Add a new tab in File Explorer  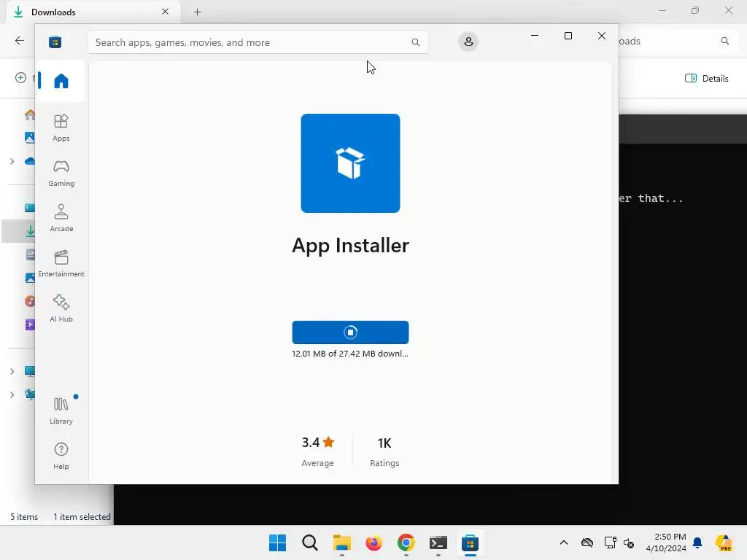pyautogui.click(x=197, y=12)
